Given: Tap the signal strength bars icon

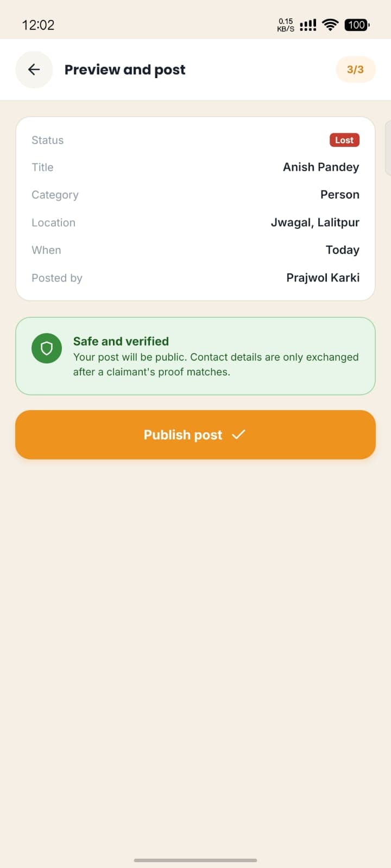Looking at the screenshot, I should point(308,25).
